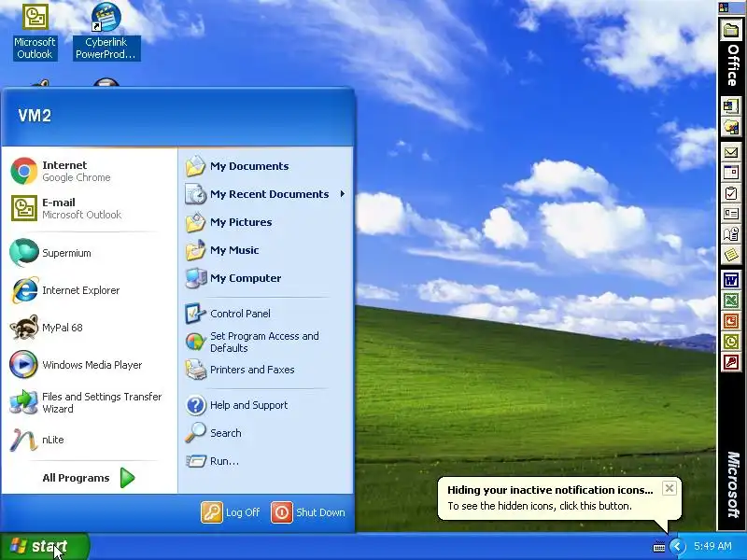
Task: Launch Microsoft Word from Office shortcut bar
Action: [731, 280]
